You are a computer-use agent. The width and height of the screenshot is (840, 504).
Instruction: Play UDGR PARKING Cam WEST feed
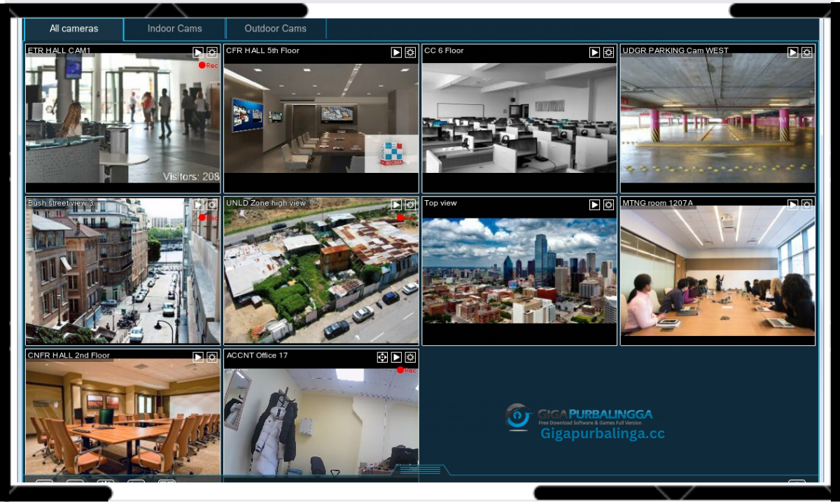[792, 52]
